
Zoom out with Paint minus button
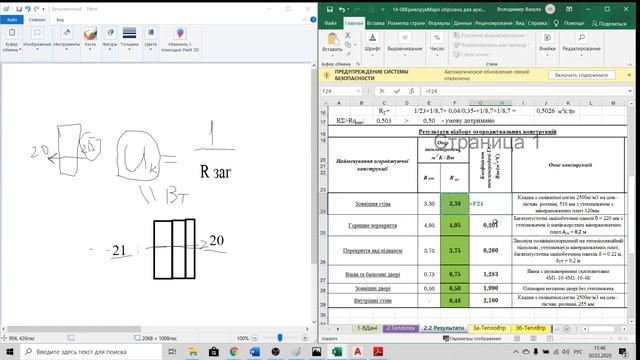coord(255,338)
